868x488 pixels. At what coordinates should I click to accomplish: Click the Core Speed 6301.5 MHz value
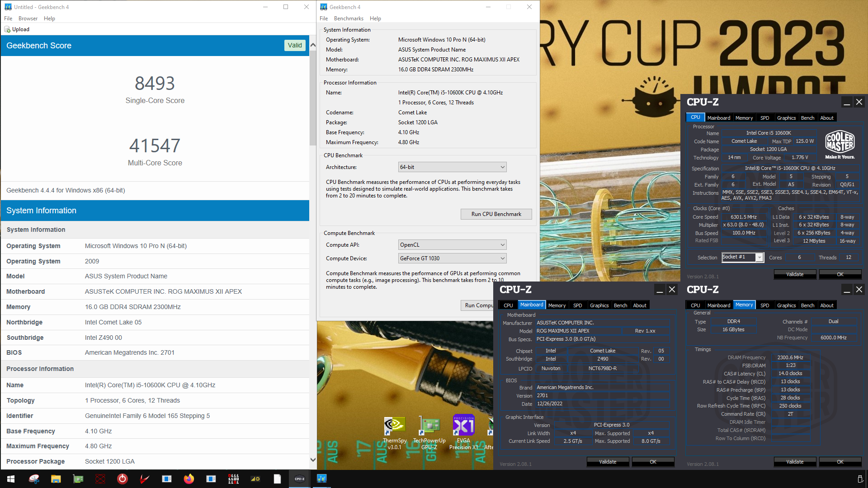tap(743, 217)
